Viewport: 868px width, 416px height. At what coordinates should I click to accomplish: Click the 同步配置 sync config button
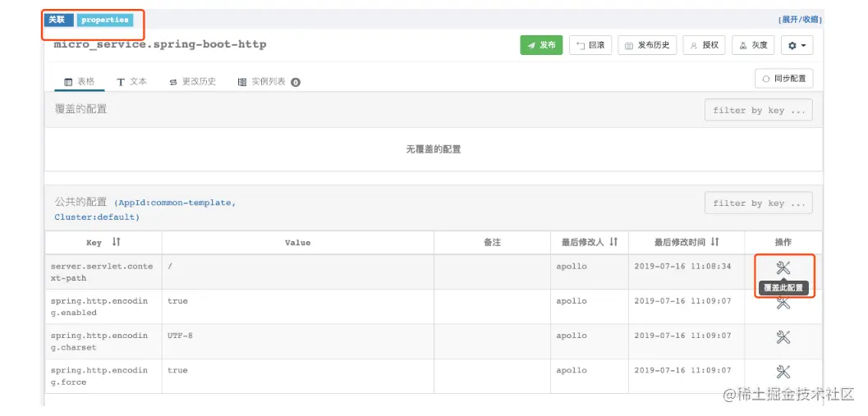click(x=783, y=79)
